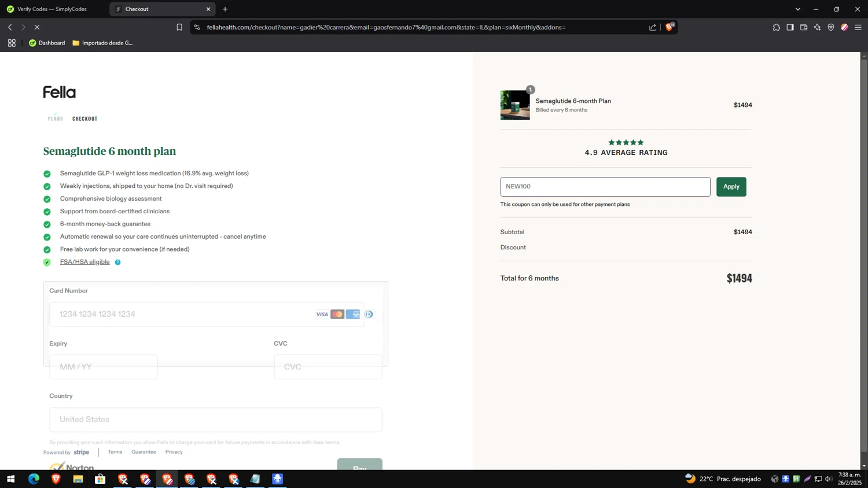868x488 pixels.
Task: Click the 4.9 AVERAGE RATING text
Action: pyautogui.click(x=626, y=153)
